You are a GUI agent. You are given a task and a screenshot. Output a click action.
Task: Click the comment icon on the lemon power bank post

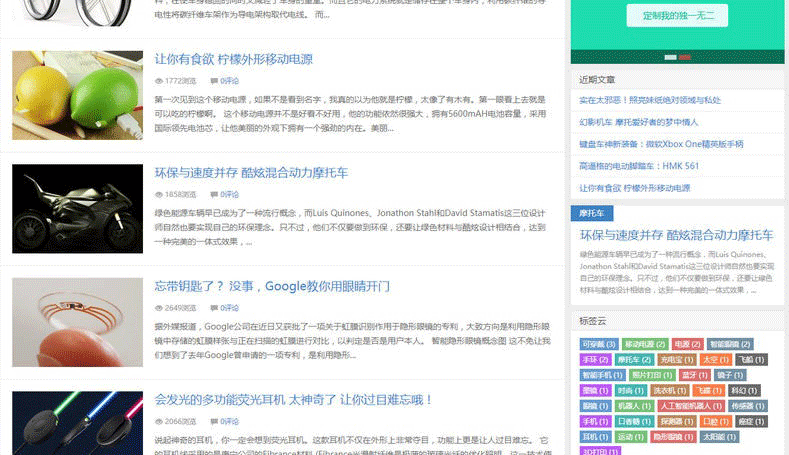click(214, 81)
